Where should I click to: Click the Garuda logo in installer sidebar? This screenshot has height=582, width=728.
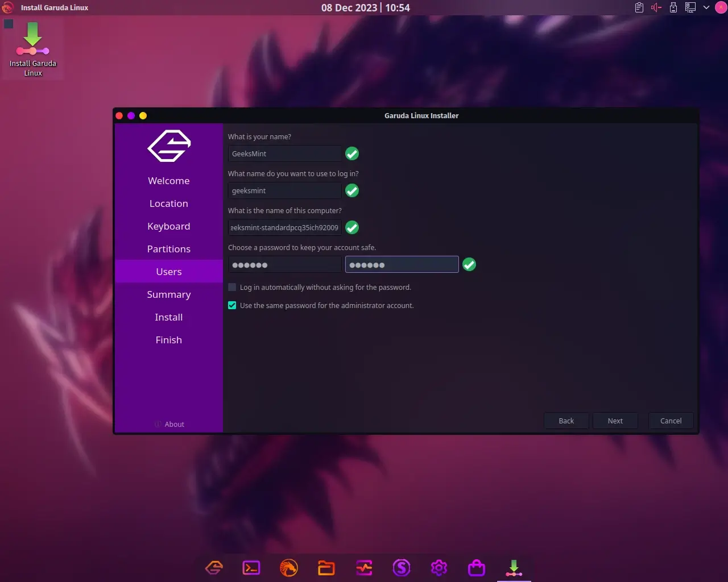coord(169,146)
